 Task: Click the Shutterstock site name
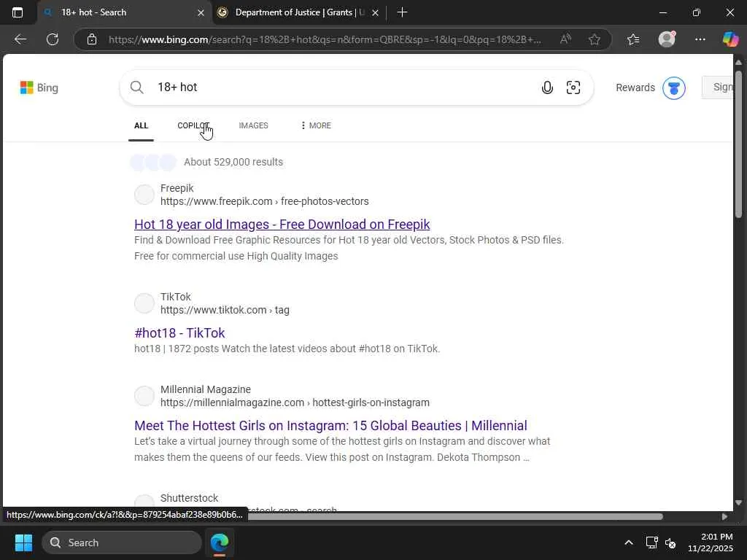click(189, 498)
